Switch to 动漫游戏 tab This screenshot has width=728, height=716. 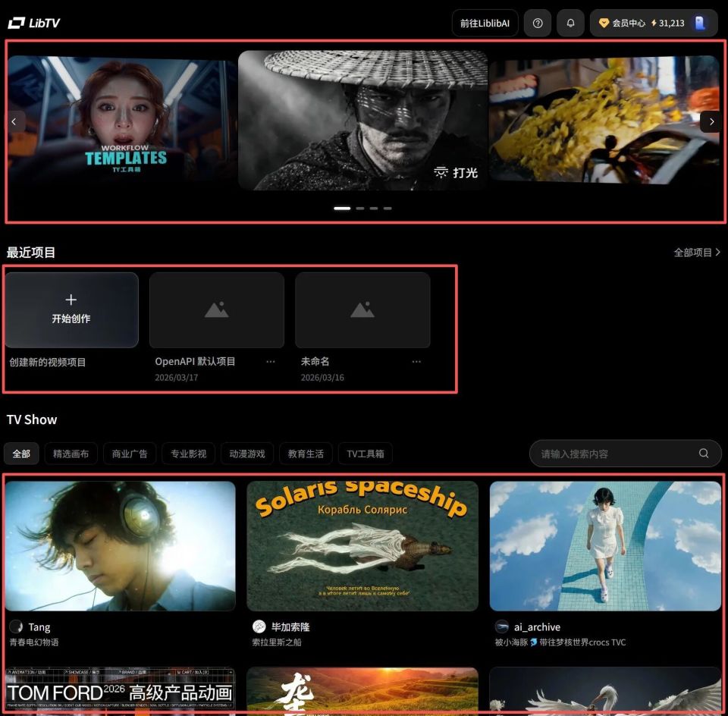pyautogui.click(x=247, y=454)
